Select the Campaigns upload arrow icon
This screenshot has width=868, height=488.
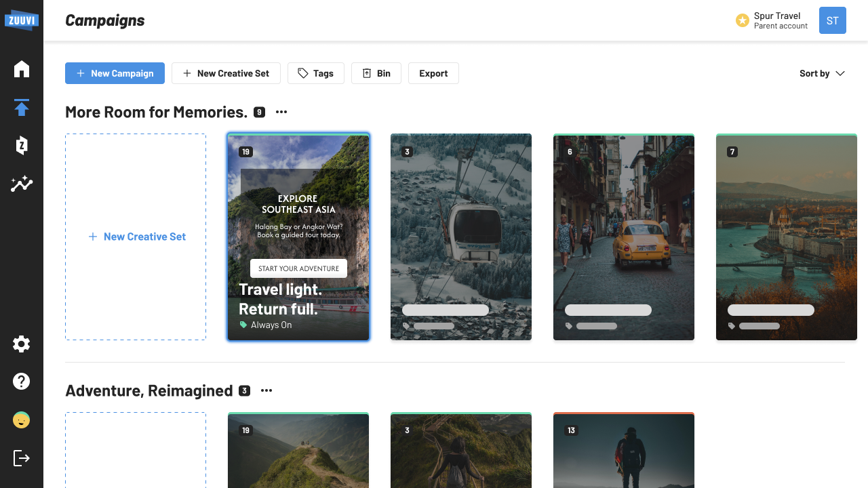tap(22, 107)
